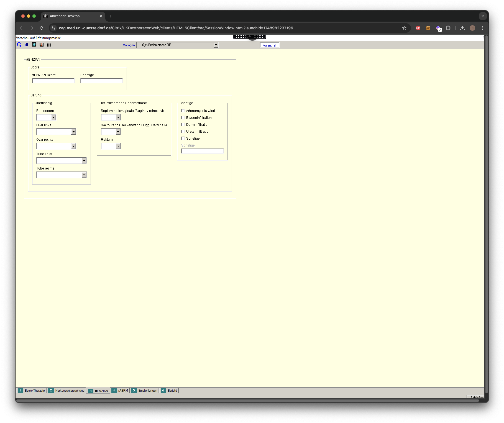Viewport: 504px width, 423px height.
Task: Bookmark this page with star icon
Action: [404, 28]
